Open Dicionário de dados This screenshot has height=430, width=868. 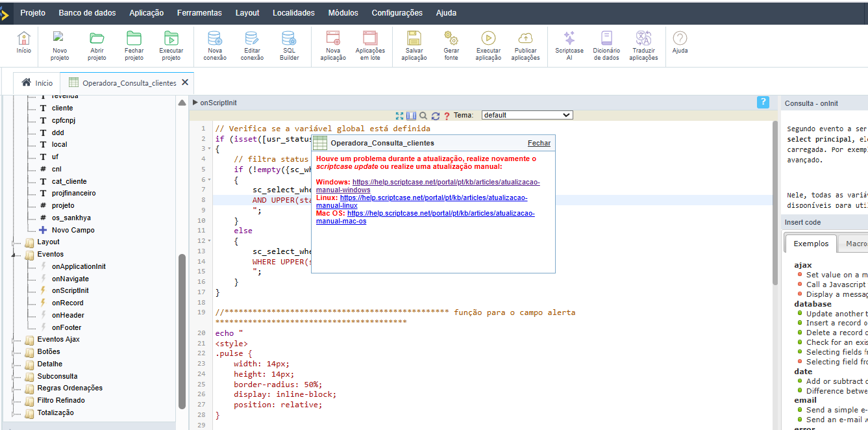pos(606,45)
